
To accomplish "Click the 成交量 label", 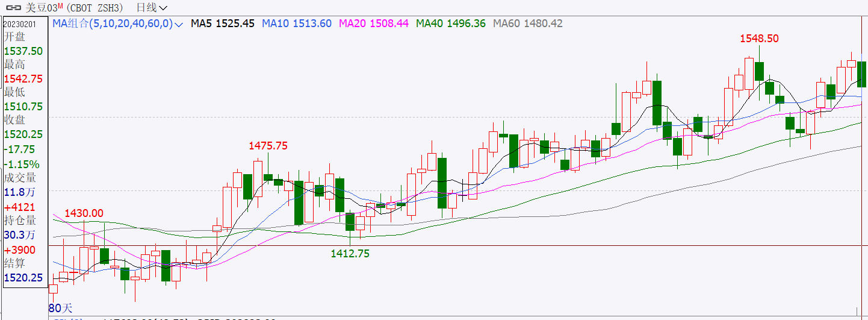I will pos(20,178).
